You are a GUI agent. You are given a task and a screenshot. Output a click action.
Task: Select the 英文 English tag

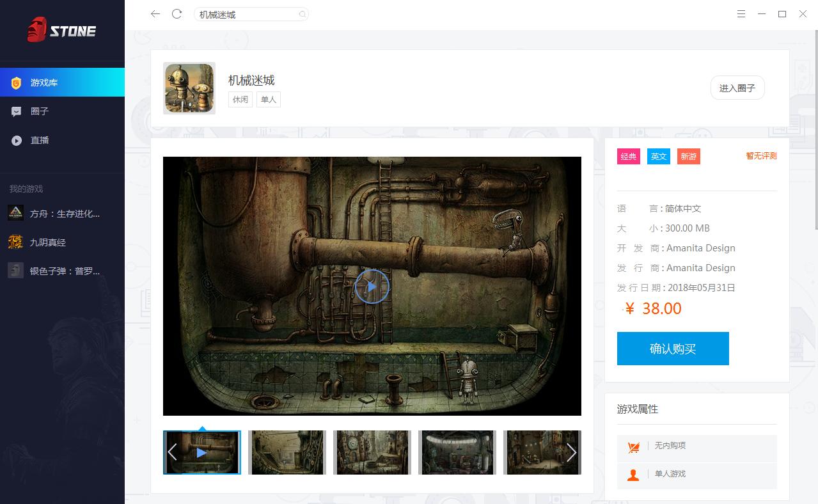pos(658,156)
